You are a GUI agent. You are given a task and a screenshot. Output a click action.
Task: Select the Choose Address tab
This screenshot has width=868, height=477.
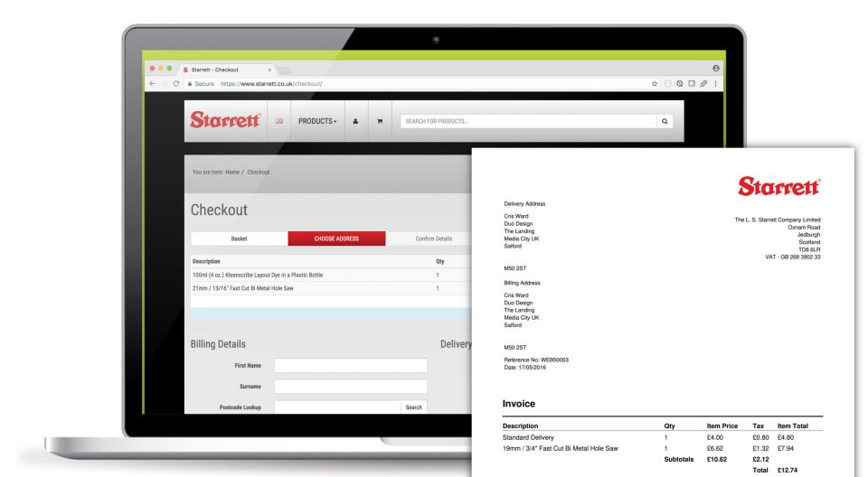pos(336,238)
